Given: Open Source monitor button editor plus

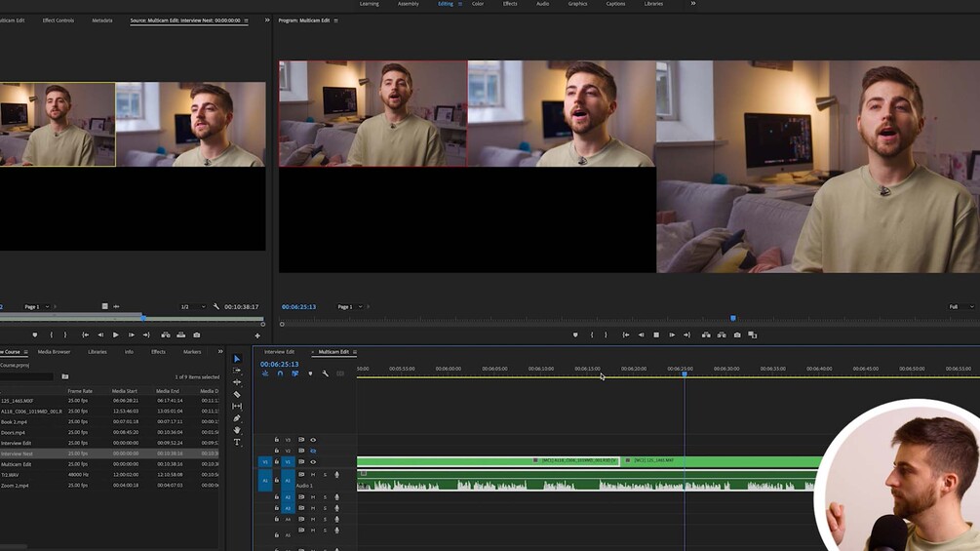Looking at the screenshot, I should [x=256, y=335].
